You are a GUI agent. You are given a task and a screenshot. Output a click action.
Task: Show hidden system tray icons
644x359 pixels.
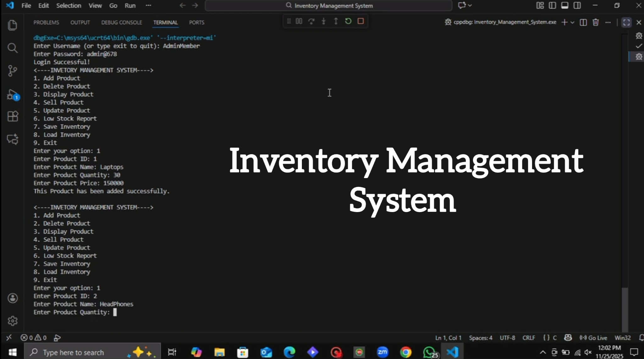(543, 352)
